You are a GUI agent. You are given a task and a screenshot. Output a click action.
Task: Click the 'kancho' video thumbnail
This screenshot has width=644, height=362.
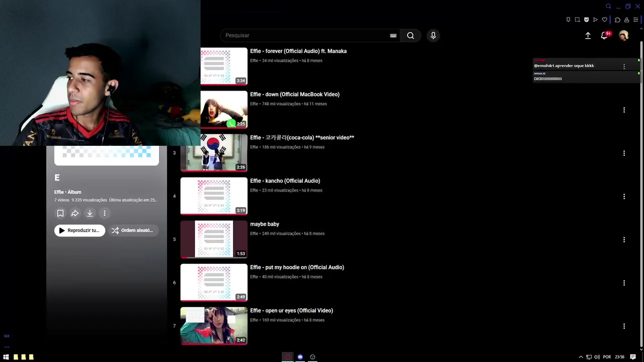[x=214, y=196]
